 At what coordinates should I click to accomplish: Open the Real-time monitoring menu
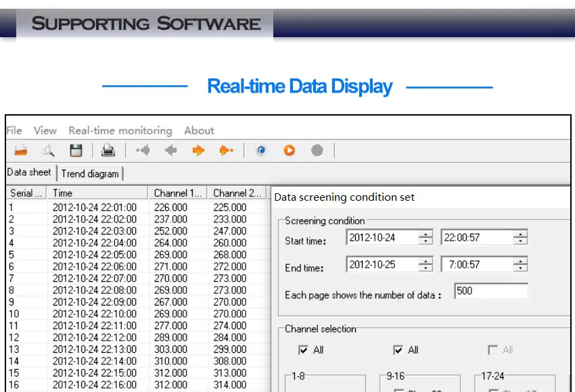pyautogui.click(x=120, y=130)
